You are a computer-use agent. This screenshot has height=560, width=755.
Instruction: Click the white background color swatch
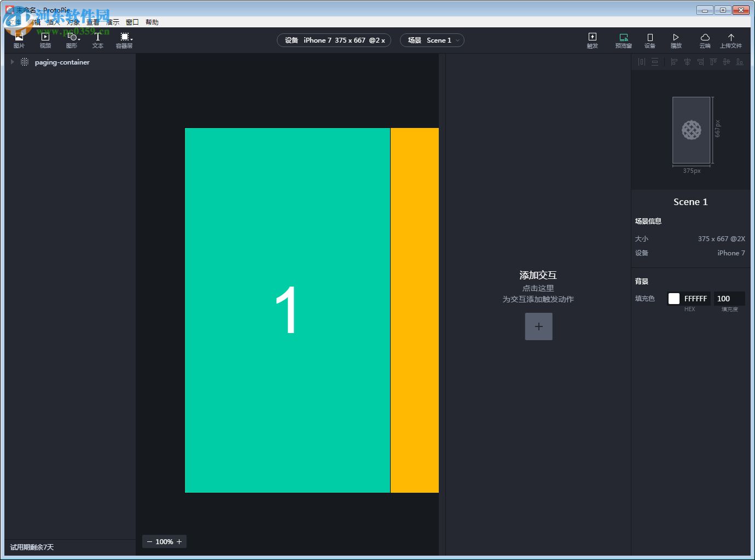pyautogui.click(x=673, y=298)
